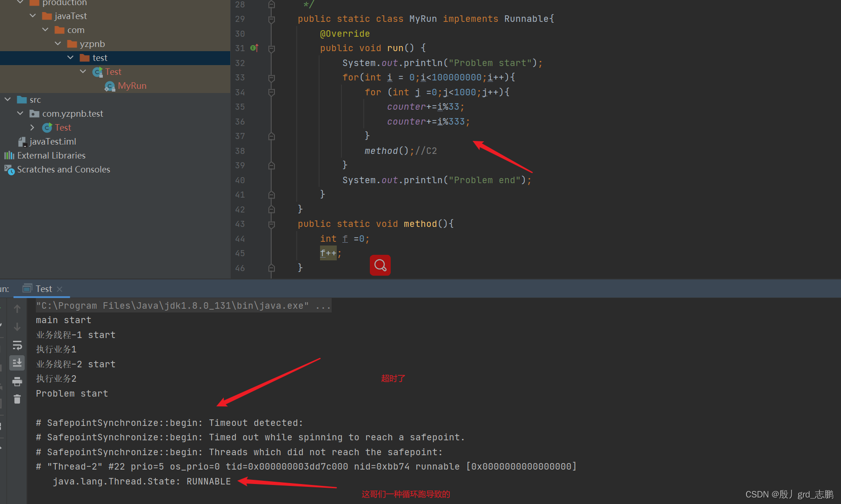841x504 pixels.
Task: Click the src folder icon
Action: coord(21,99)
